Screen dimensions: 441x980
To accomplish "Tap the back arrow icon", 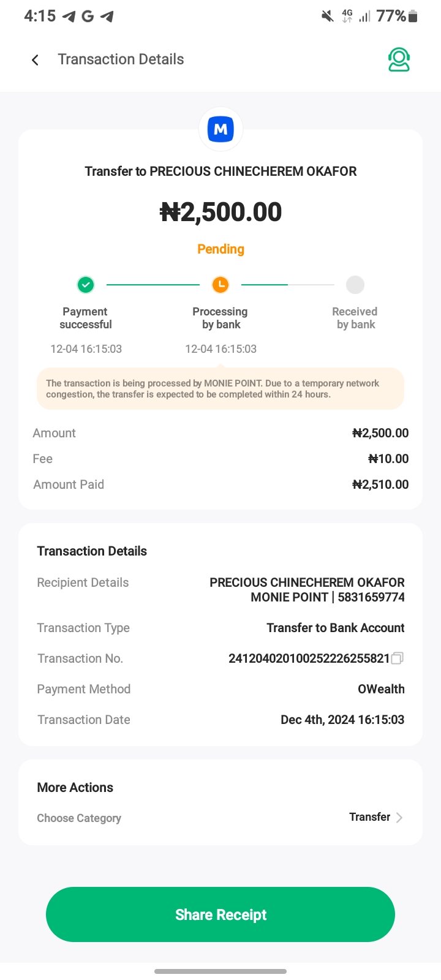I will pyautogui.click(x=36, y=59).
